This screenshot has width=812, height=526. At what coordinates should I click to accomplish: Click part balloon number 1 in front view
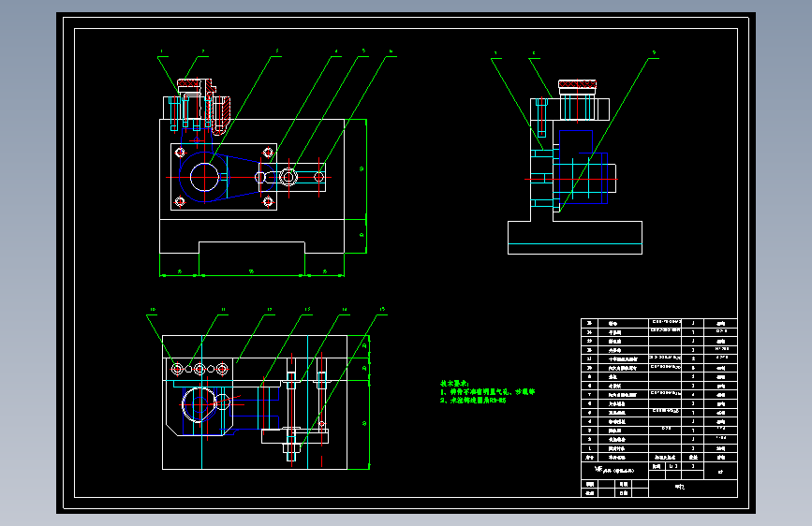click(162, 51)
